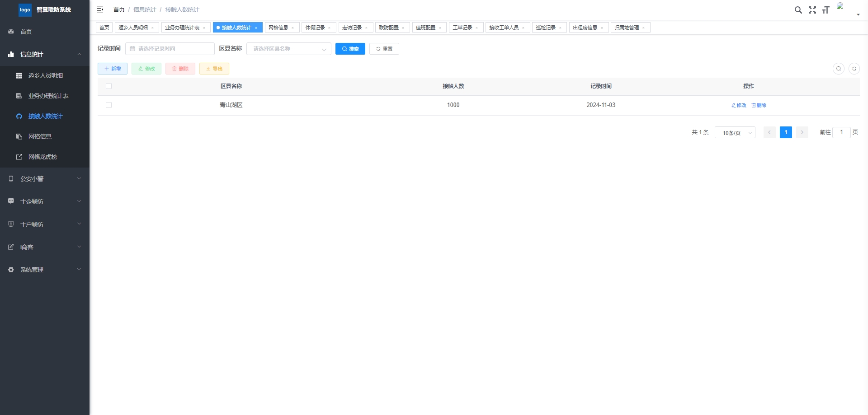
Task: Check the 青山湖区 row checkbox
Action: pyautogui.click(x=108, y=105)
